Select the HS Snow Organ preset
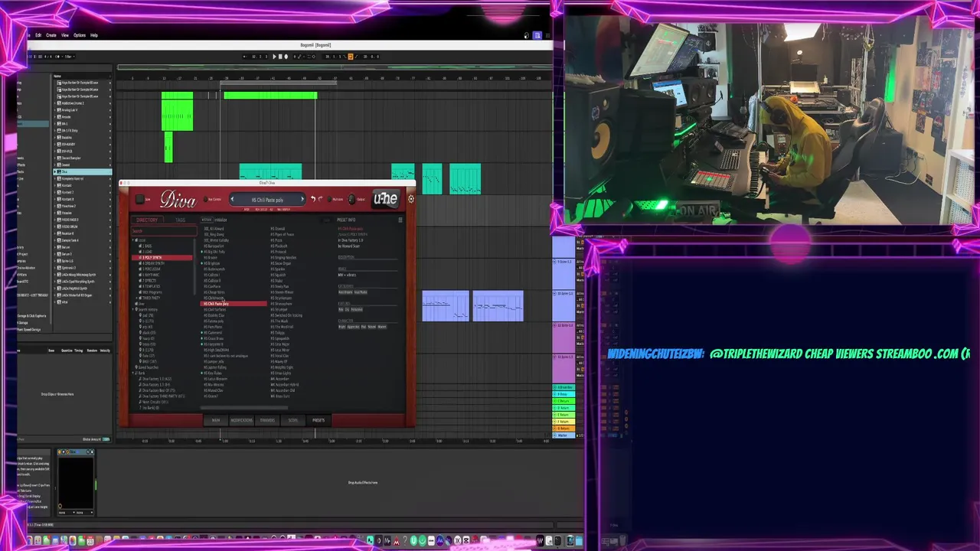Screen dimensions: 980x551 pyautogui.click(x=281, y=263)
